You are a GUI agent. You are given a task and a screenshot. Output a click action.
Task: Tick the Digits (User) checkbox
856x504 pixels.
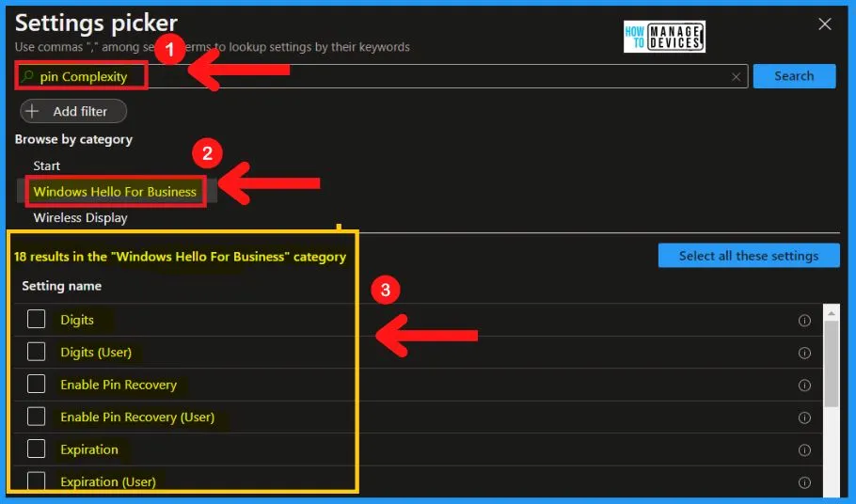tap(36, 352)
